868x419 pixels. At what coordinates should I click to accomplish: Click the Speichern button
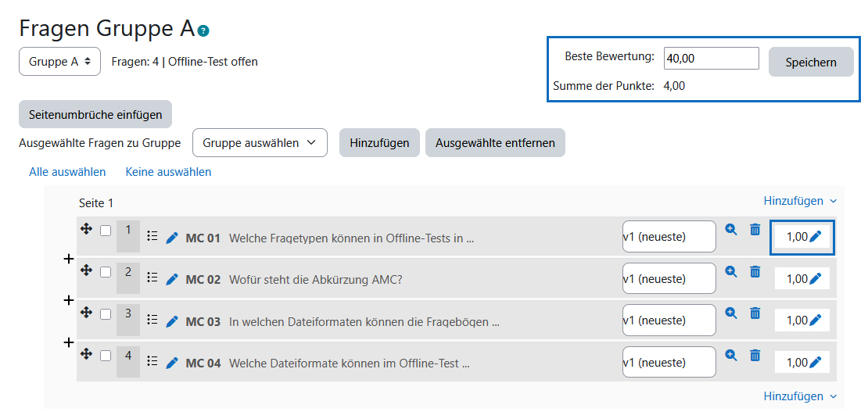pyautogui.click(x=811, y=62)
